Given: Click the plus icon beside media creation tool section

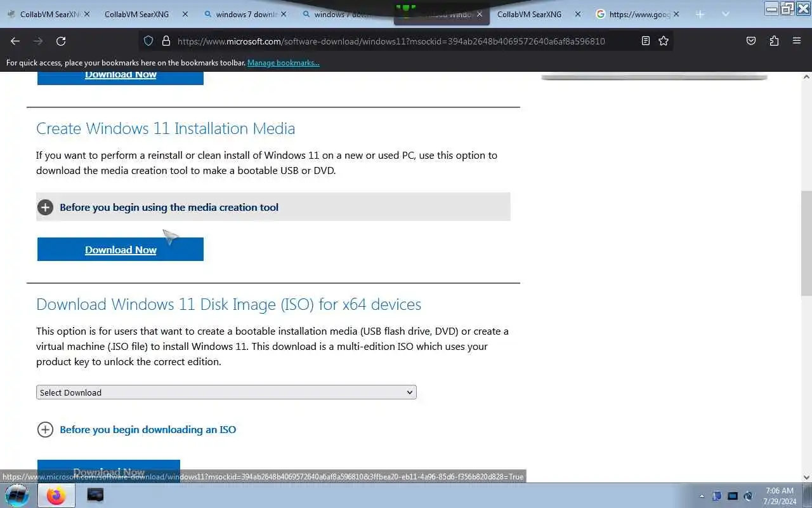Looking at the screenshot, I should (x=45, y=207).
